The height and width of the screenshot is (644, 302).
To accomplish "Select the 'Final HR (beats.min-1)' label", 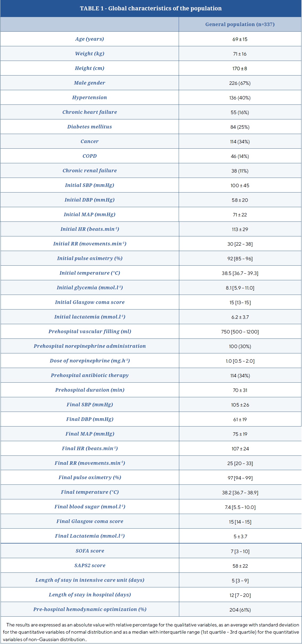I will tap(90, 449).
